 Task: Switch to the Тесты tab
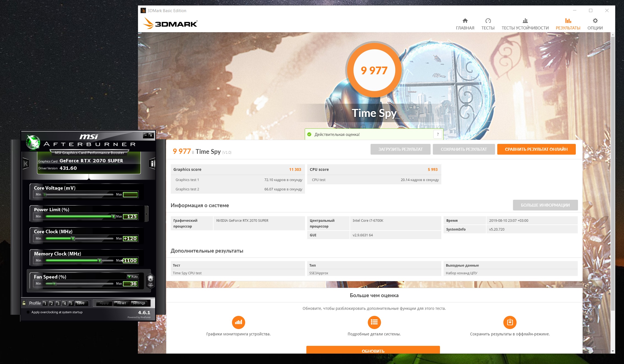point(488,24)
